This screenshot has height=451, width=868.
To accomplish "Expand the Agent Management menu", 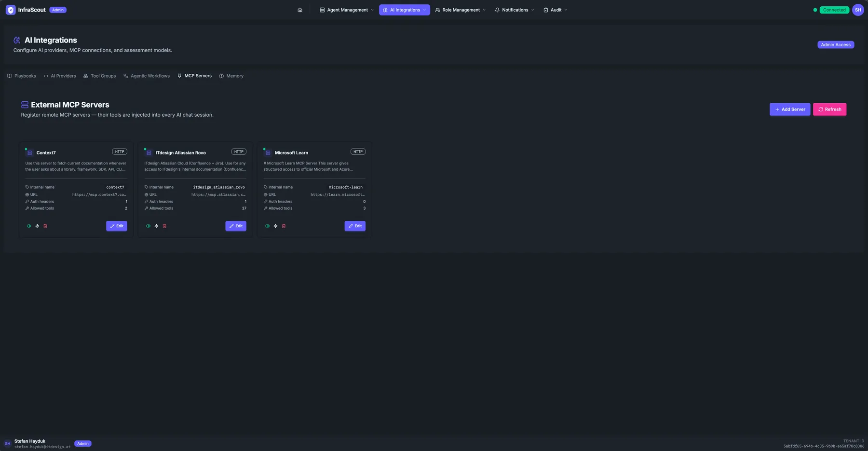I will 347,10.
